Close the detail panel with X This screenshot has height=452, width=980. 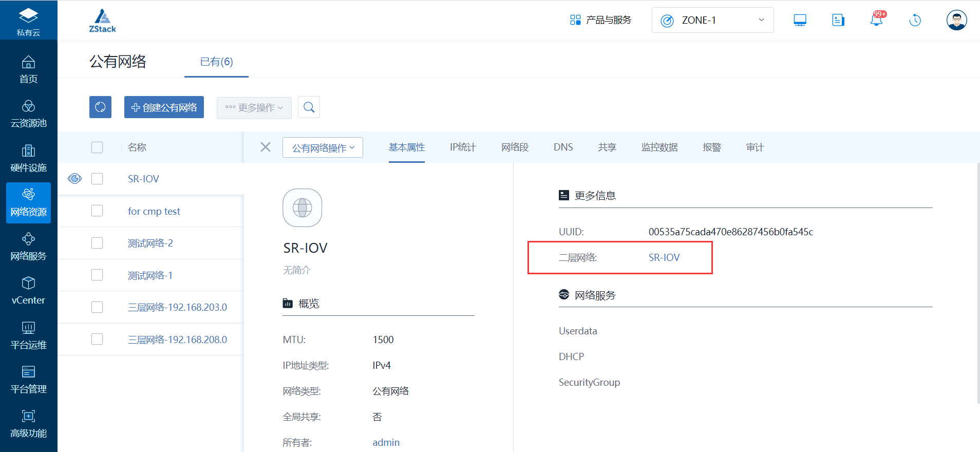pos(266,147)
